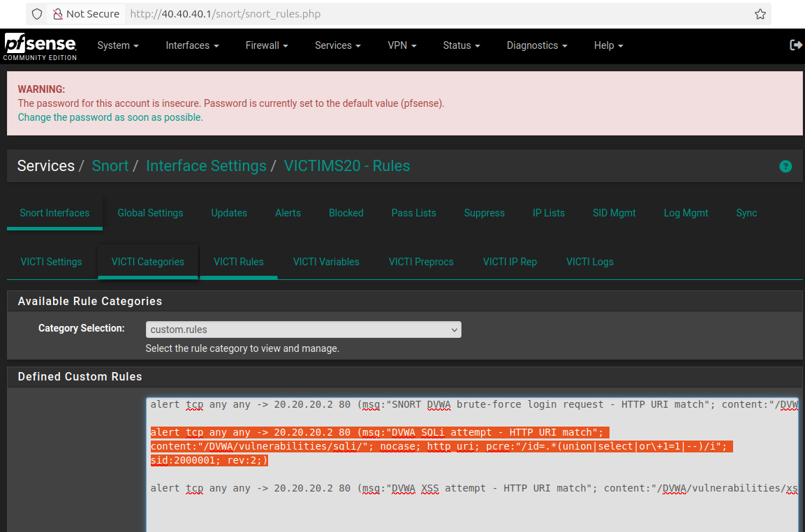This screenshot has height=532, width=805.
Task: Switch to Global Settings tab
Action: pos(150,213)
